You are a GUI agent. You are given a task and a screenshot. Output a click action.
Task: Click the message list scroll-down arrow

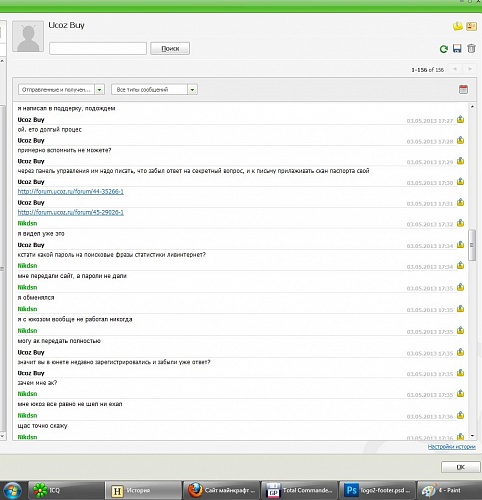[472, 436]
